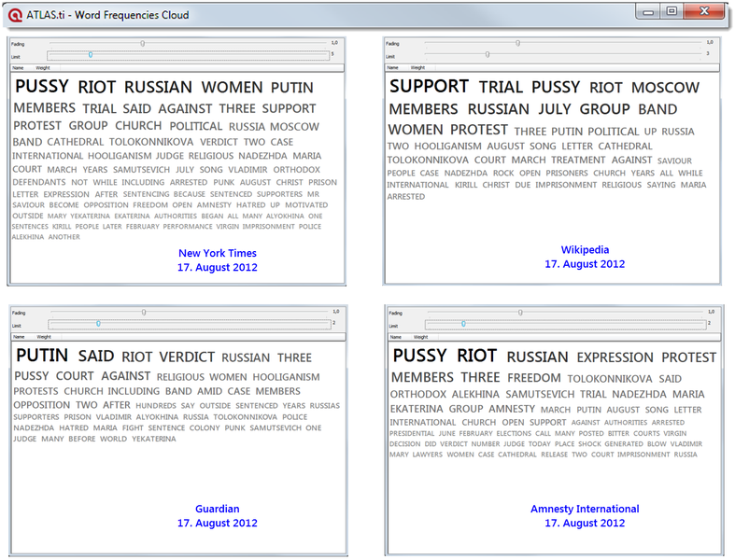Sort by Weight column in Amnesty International panel
Viewport: 735px width, 560px height.
click(420, 337)
